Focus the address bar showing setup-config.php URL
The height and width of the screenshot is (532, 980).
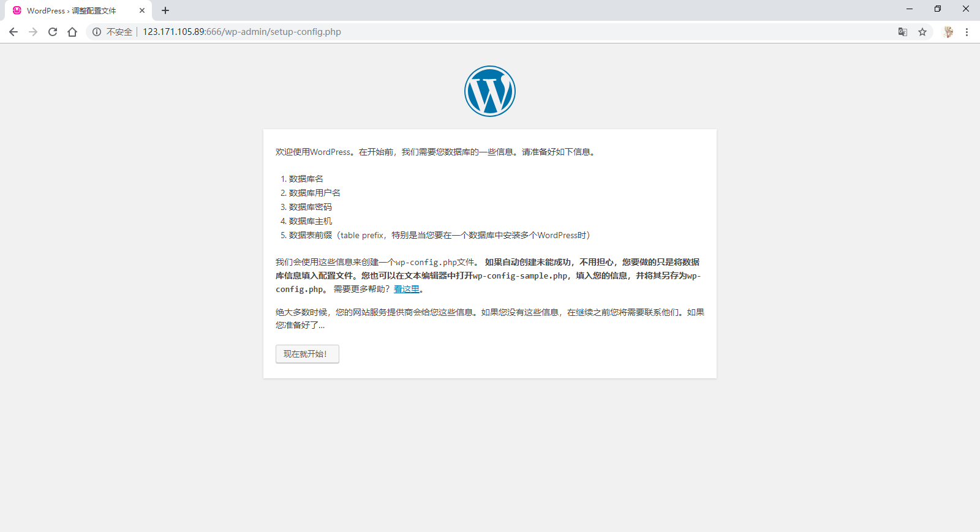click(490, 32)
